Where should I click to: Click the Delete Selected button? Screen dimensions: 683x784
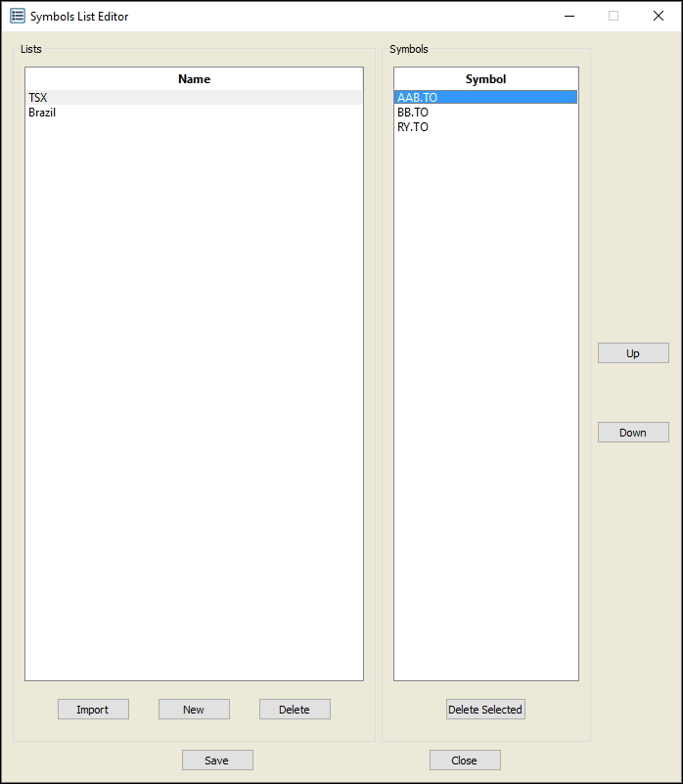pyautogui.click(x=485, y=710)
